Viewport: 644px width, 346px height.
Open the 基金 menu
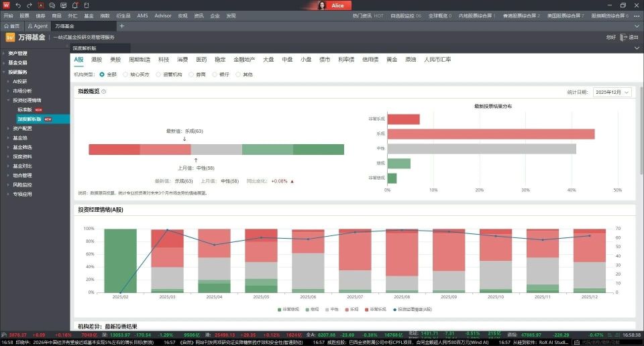[89, 15]
